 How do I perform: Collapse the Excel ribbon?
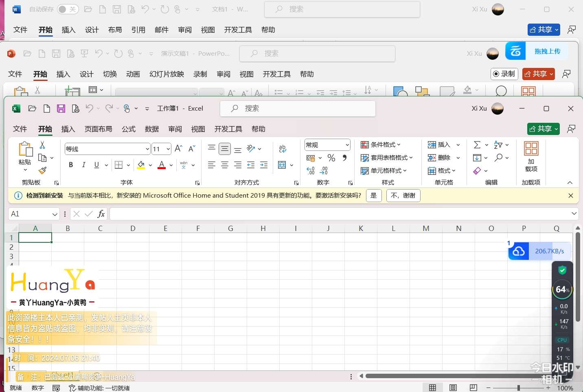(570, 183)
